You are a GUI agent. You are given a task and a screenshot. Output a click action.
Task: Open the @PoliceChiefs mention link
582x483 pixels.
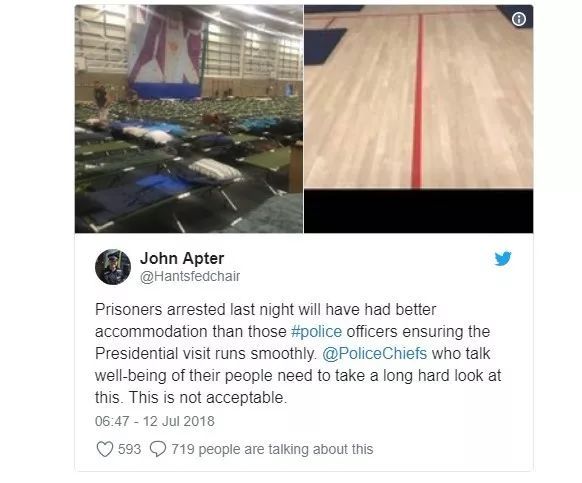pos(375,353)
